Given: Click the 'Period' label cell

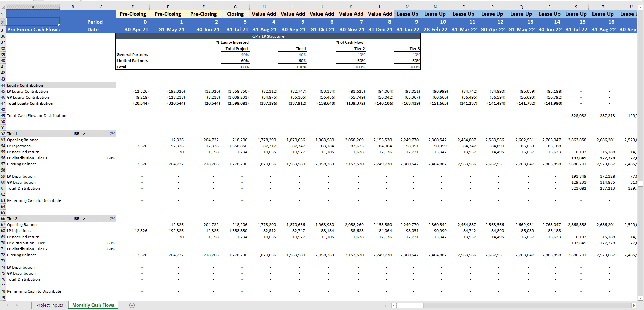Looking at the screenshot, I should tap(95, 22).
